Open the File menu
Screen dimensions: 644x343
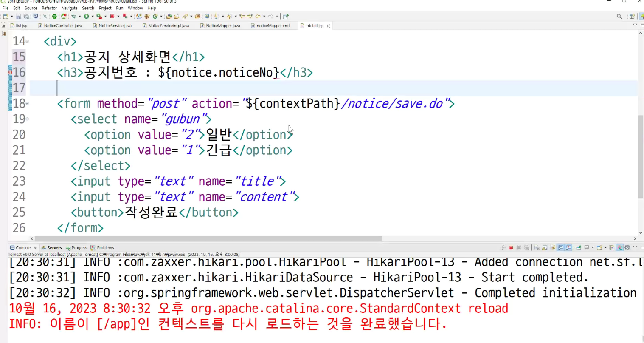point(6,8)
